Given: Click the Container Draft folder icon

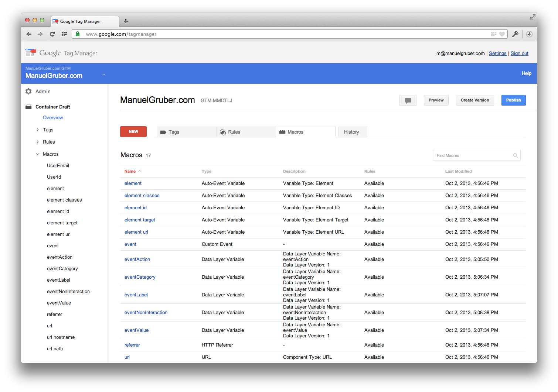Looking at the screenshot, I should [x=28, y=107].
